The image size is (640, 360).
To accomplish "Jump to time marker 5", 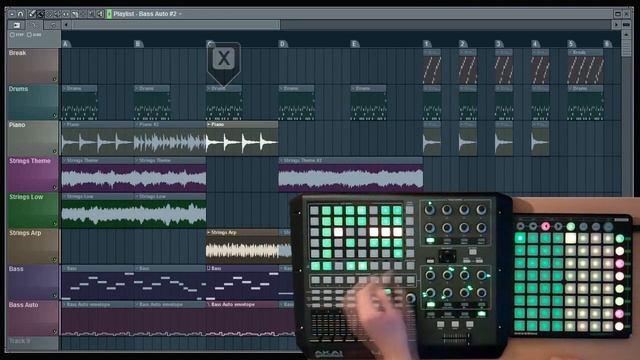I will click(571, 44).
